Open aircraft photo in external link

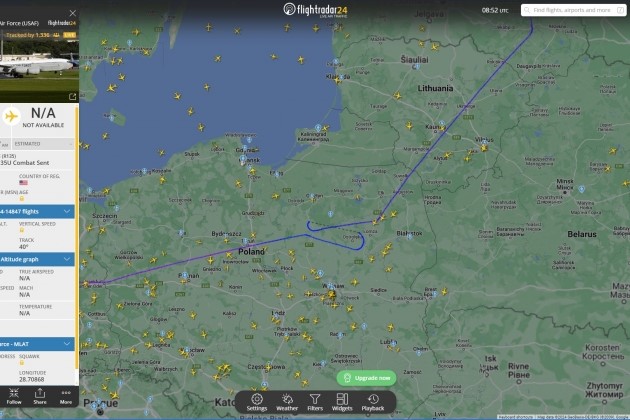[x=72, y=96]
